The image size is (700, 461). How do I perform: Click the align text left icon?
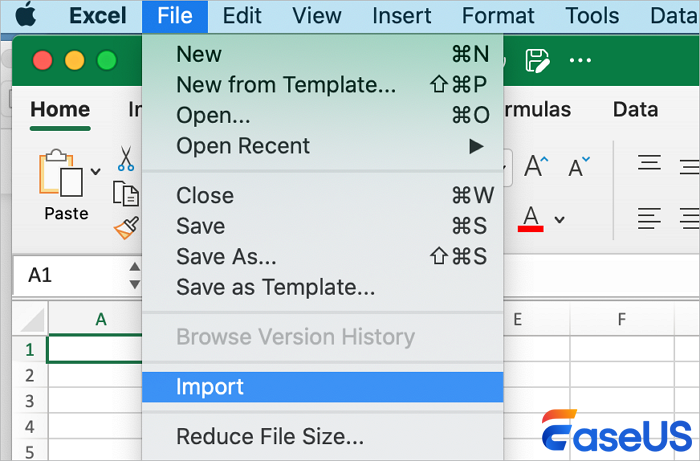(649, 218)
